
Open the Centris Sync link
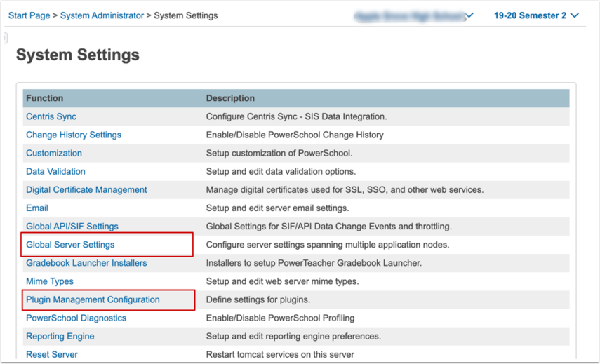[x=51, y=116]
